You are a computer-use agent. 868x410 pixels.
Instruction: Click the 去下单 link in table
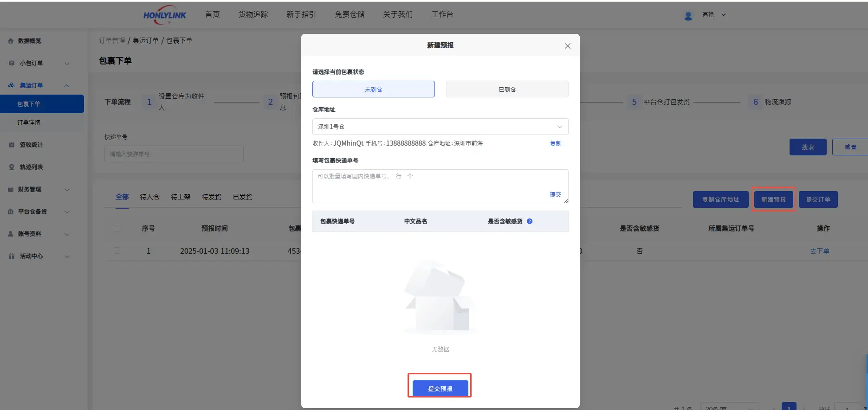(819, 251)
